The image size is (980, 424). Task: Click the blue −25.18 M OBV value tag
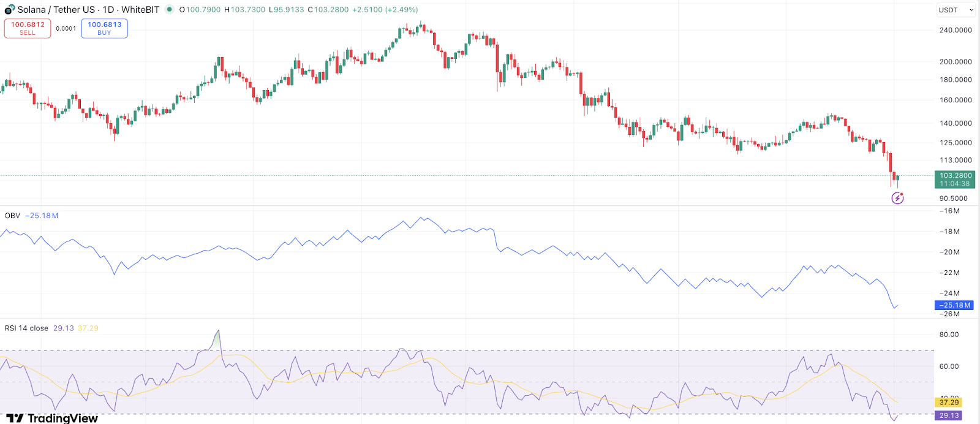pyautogui.click(x=954, y=305)
